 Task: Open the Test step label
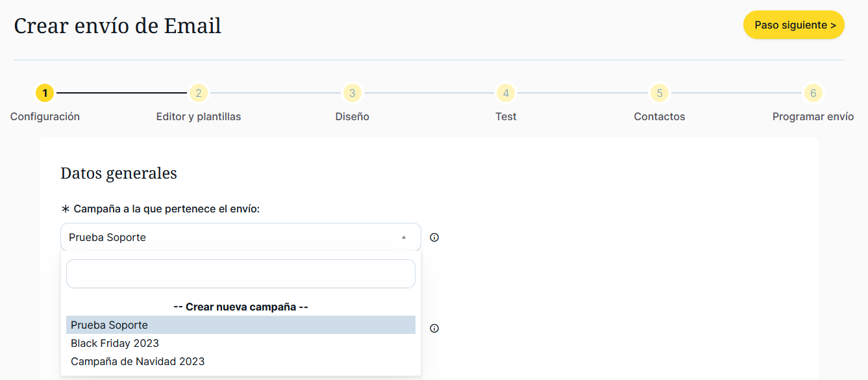(506, 117)
